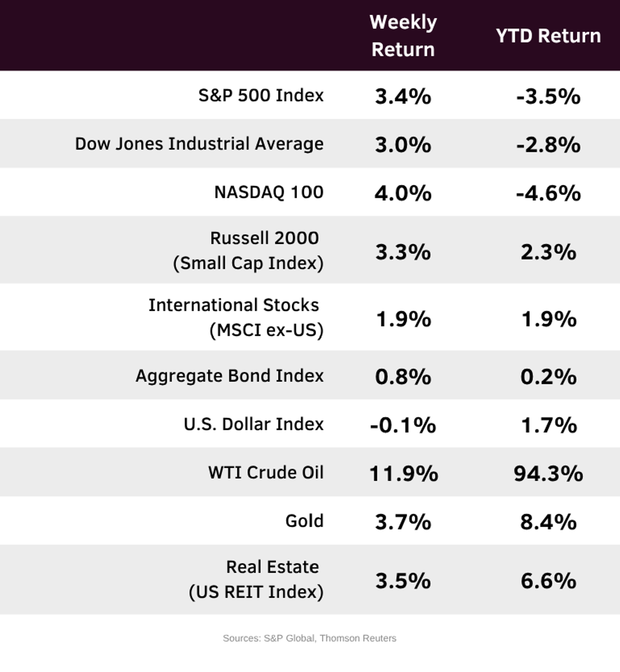Select the WTI Crude Oil weekly 11.9% value
The width and height of the screenshot is (620, 672).
point(404,473)
